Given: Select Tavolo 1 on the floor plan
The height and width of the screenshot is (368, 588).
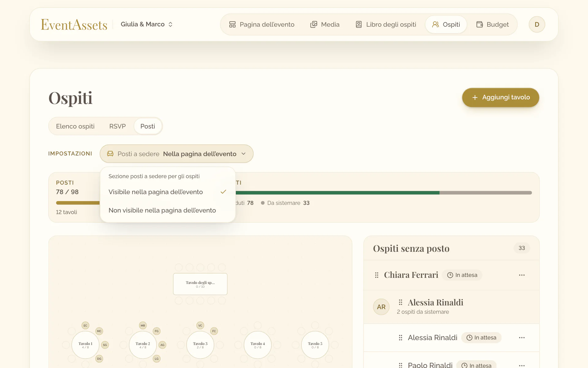Looking at the screenshot, I should point(85,345).
